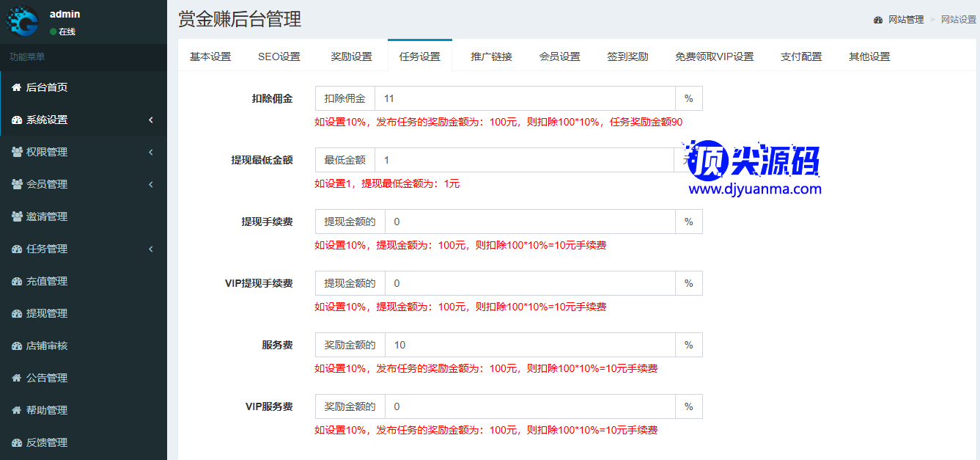Switch to the 基本设置 tab
Image resolution: width=980 pixels, height=460 pixels.
pyautogui.click(x=210, y=56)
